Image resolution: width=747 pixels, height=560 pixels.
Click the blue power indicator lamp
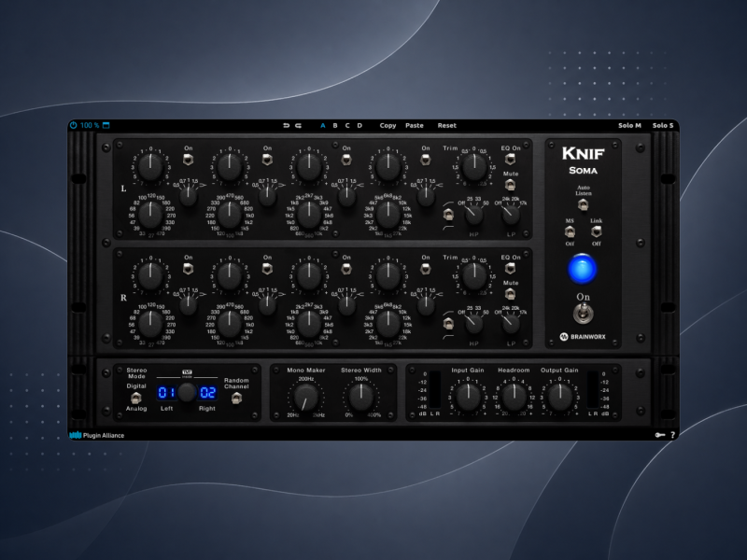(582, 269)
